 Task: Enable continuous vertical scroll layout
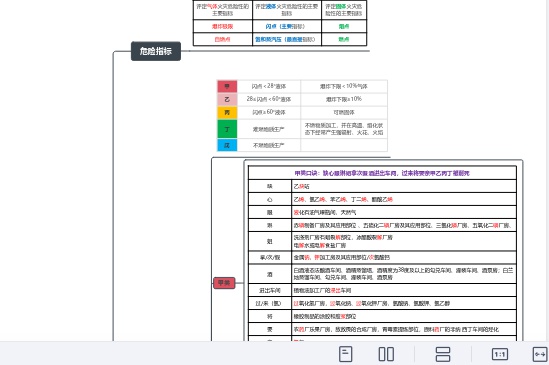pyautogui.click(x=443, y=354)
